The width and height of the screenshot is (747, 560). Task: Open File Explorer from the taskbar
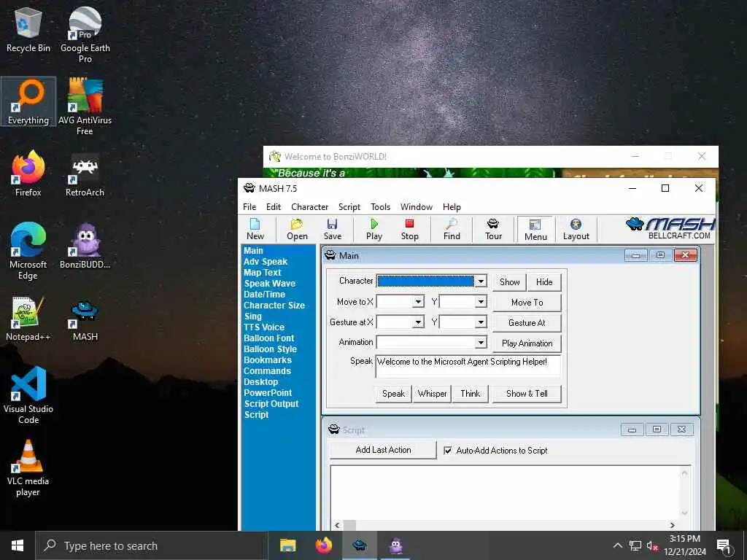287,545
